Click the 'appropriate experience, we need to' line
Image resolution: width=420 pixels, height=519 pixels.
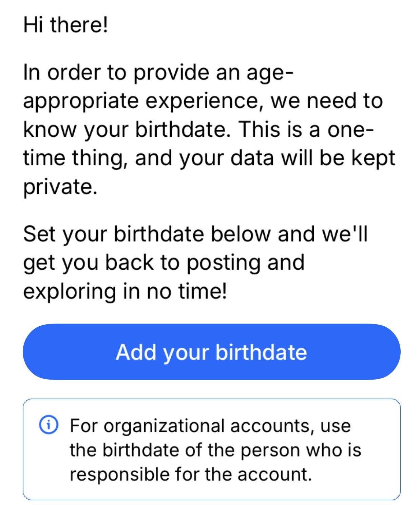pyautogui.click(x=203, y=101)
